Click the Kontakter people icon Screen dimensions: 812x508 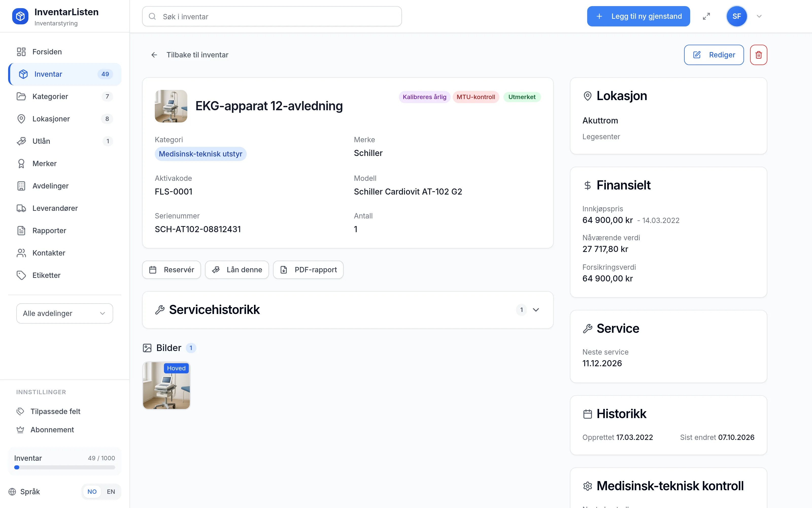pyautogui.click(x=21, y=253)
